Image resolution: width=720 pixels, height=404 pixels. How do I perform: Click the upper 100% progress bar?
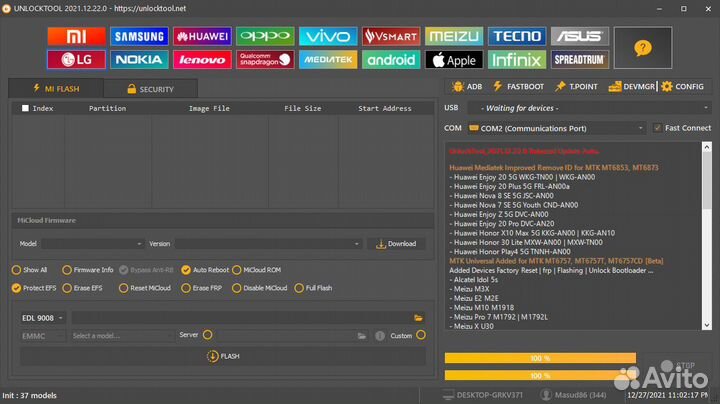click(540, 358)
